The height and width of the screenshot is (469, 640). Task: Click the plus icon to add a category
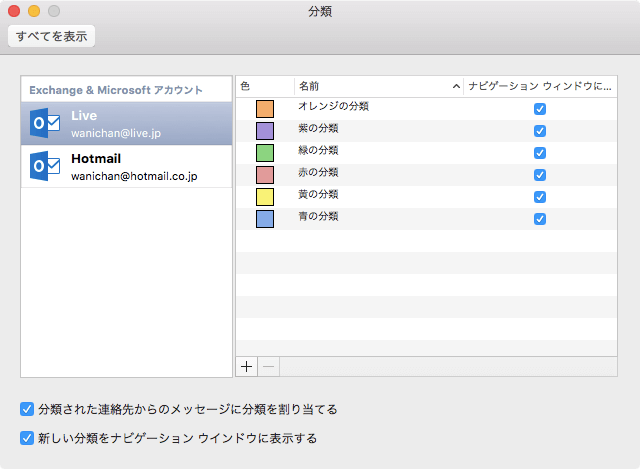(x=247, y=366)
